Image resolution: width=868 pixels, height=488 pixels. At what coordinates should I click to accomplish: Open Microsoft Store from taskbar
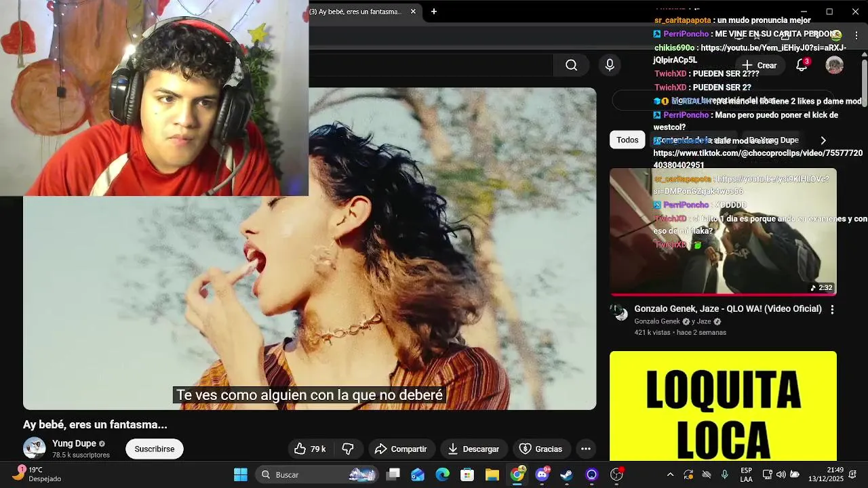467,474
